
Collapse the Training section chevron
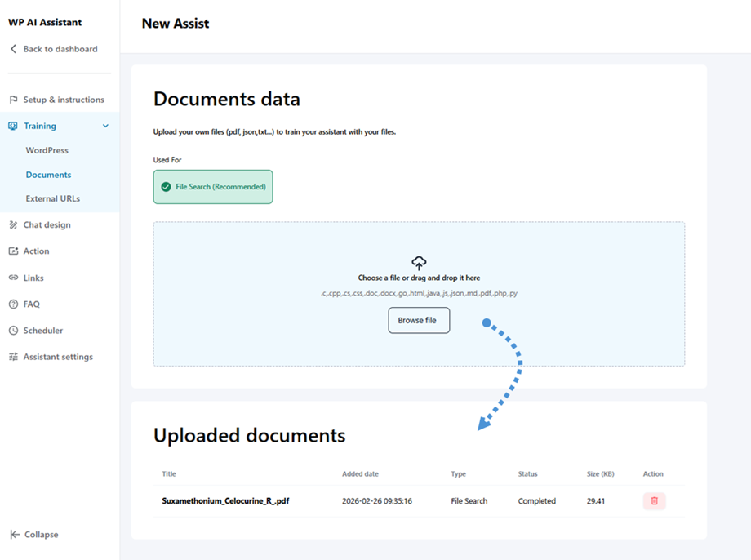[105, 126]
